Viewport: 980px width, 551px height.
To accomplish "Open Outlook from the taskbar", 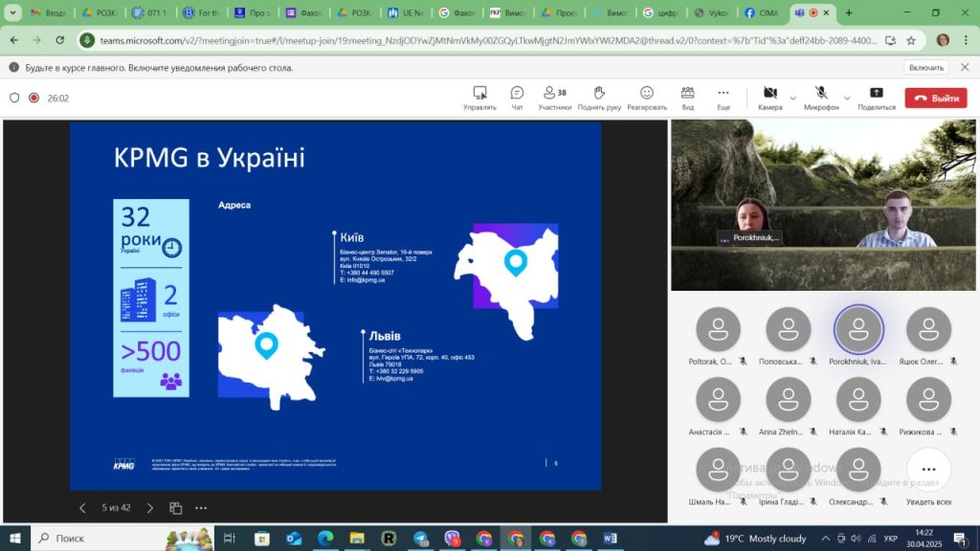I will click(x=293, y=538).
